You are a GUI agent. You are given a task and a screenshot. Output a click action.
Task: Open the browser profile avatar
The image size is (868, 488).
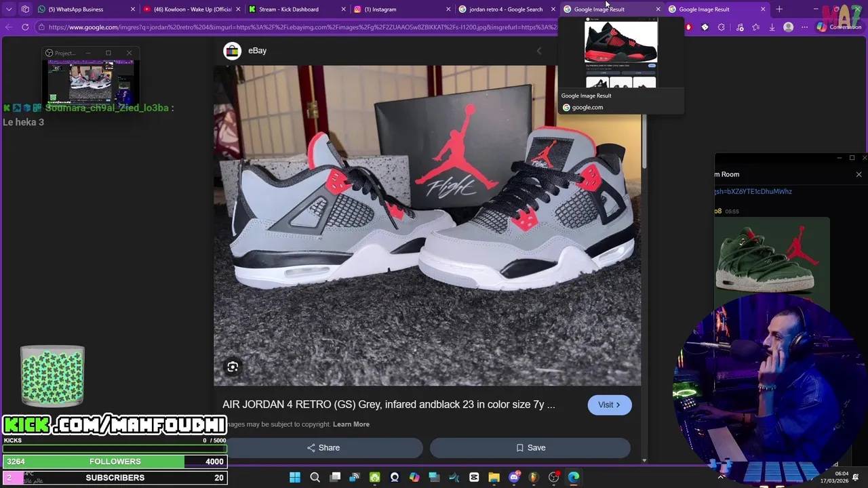788,27
